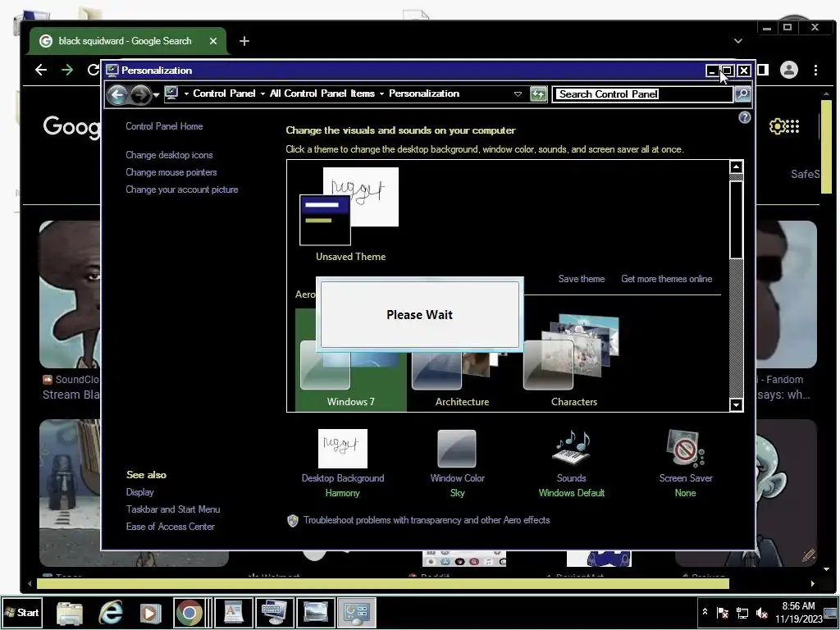Click Chrome horizontal scrollbar right arrow

(813, 583)
